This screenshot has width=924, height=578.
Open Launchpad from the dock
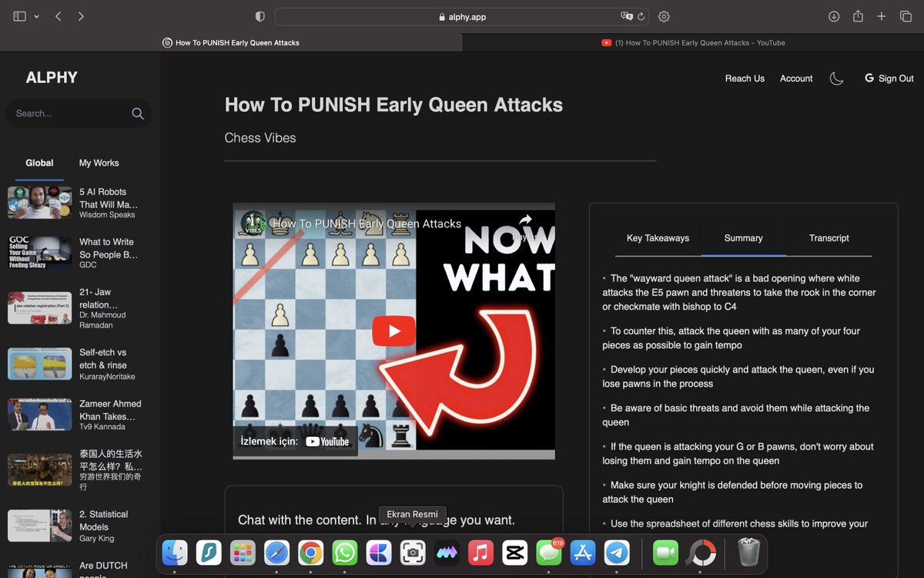point(243,552)
